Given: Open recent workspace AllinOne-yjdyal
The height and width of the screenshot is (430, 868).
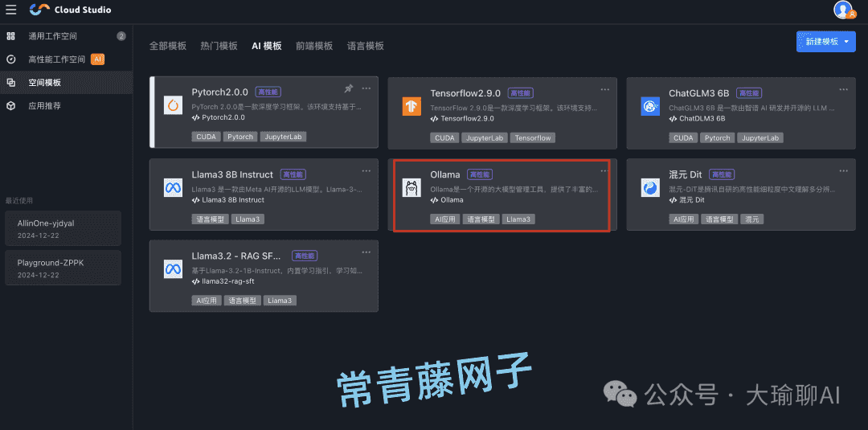Looking at the screenshot, I should [63, 228].
